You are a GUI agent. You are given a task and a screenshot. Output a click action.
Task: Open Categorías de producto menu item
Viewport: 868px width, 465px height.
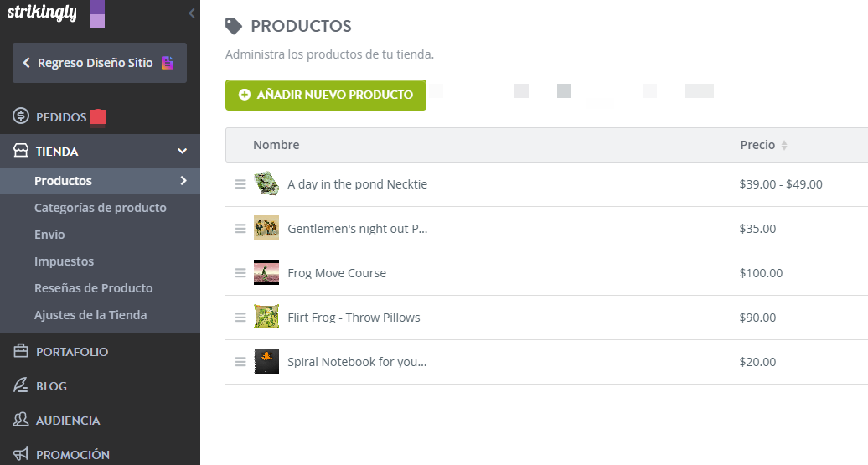(101, 208)
